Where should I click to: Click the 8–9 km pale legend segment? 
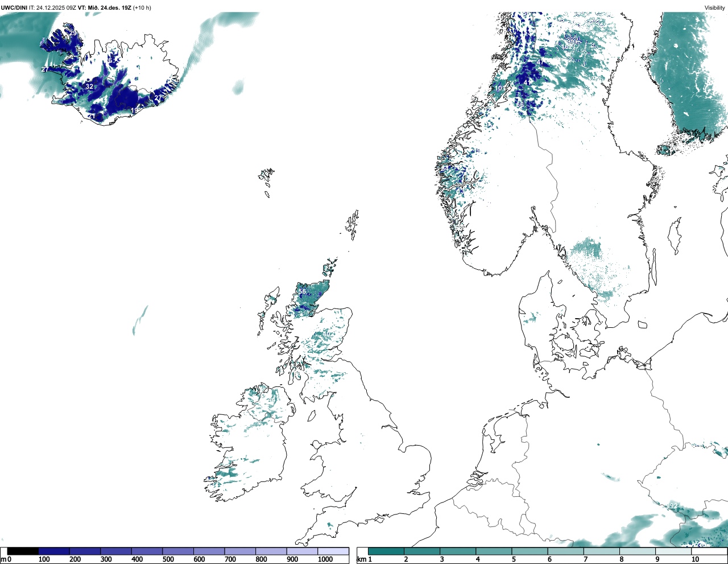coord(637,551)
